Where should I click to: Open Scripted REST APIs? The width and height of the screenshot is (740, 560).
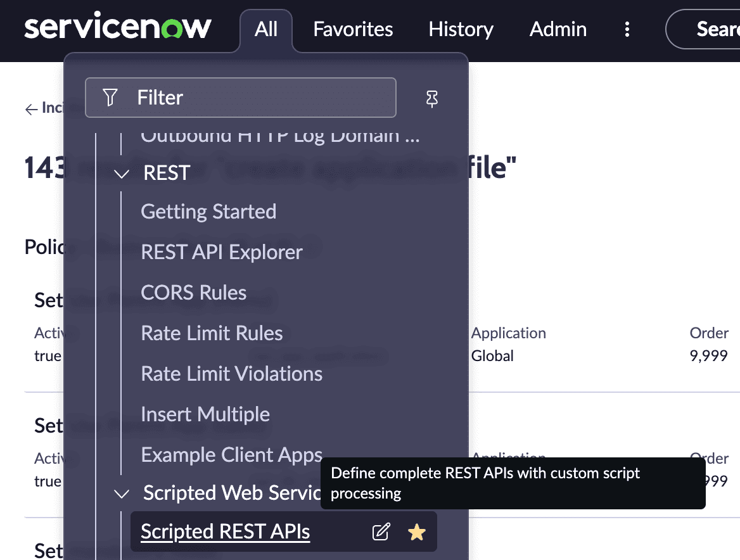point(224,531)
